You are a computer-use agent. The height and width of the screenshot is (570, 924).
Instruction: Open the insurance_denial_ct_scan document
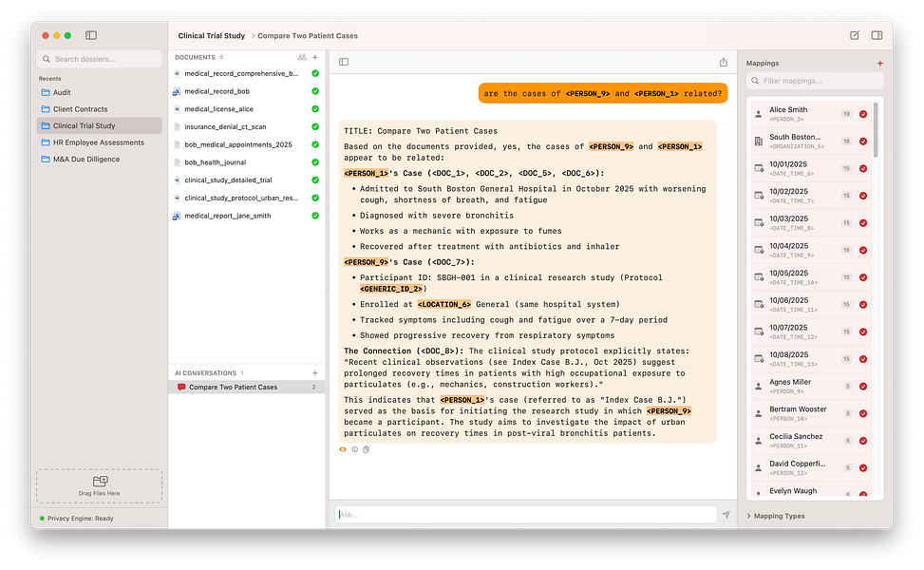(246, 126)
